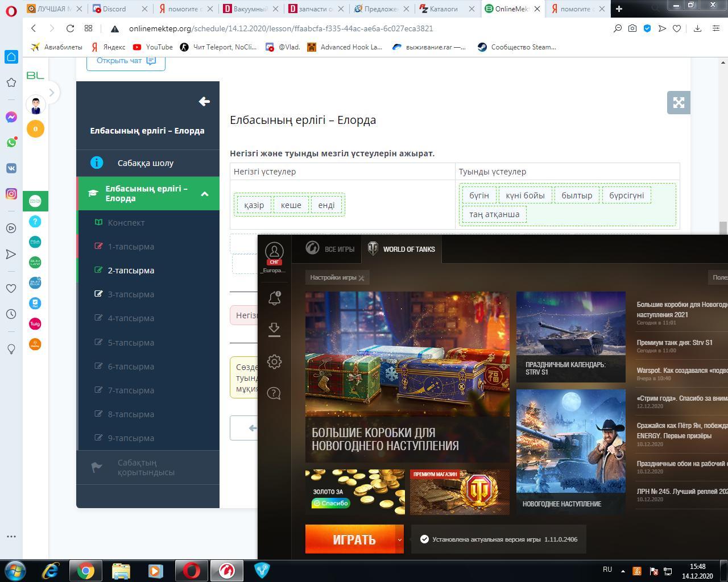Click snapshot camera icon in address bar
This screenshot has width=728, height=582.
[x=632, y=28]
